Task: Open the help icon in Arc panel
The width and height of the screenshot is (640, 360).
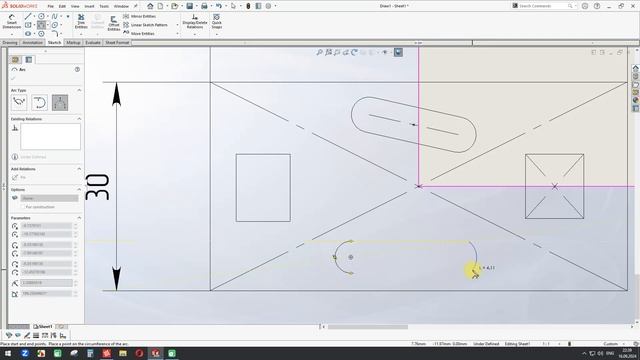Action: 77,70
